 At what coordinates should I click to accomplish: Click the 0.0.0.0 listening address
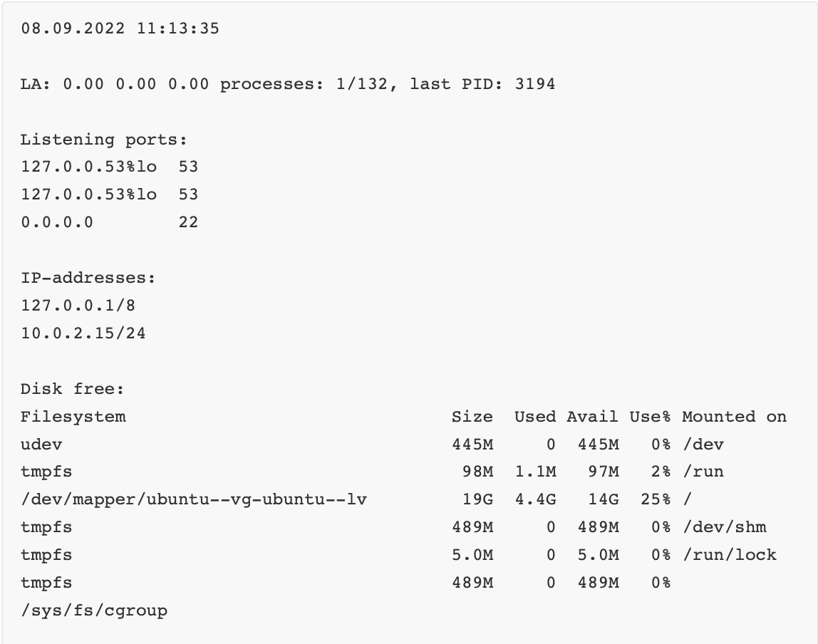57,222
